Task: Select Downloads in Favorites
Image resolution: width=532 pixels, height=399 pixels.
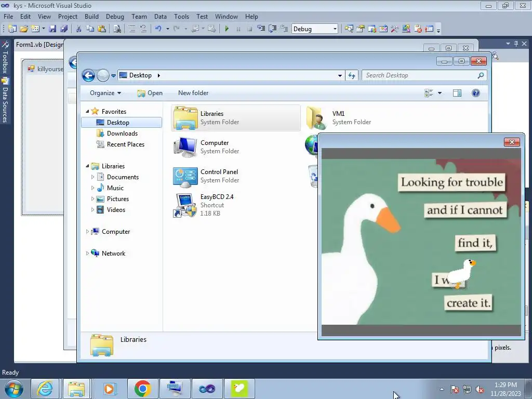Action: (x=122, y=134)
